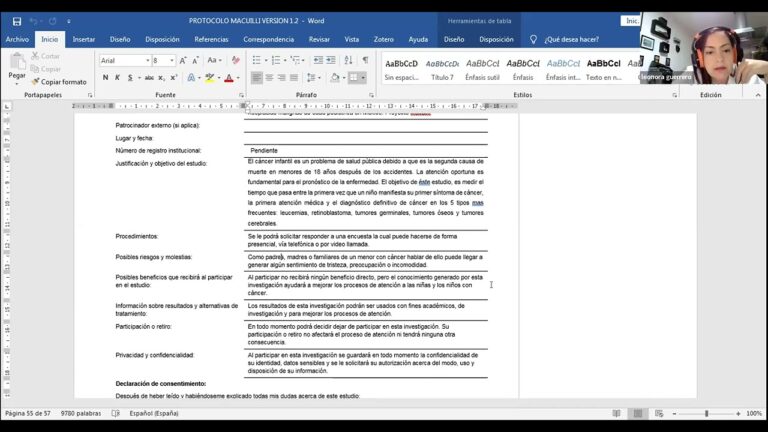Viewport: 768px width, 432px height.
Task: Open font name Arial dropdown
Action: click(147, 60)
